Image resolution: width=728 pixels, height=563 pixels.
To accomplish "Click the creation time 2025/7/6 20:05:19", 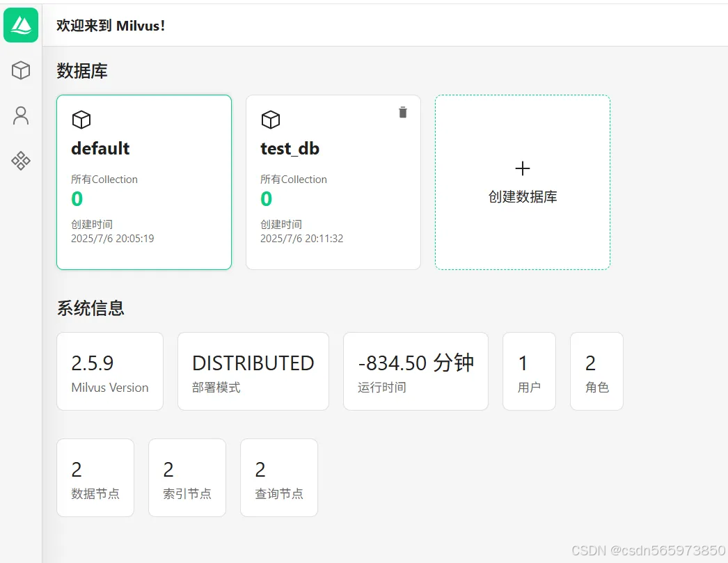I will click(x=112, y=239).
